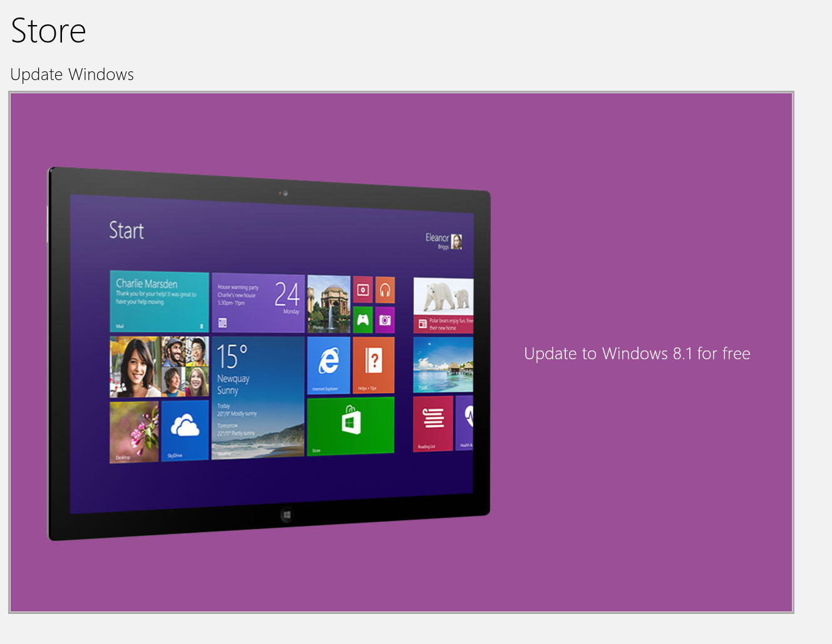Click 'Update to Windows 8.1 for free' text

point(637,354)
